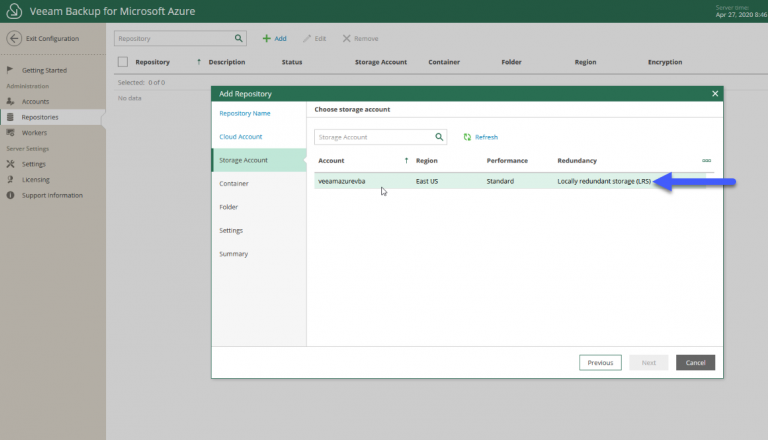
Task: Open Settings under Server Settings sidebar
Action: [34, 164]
